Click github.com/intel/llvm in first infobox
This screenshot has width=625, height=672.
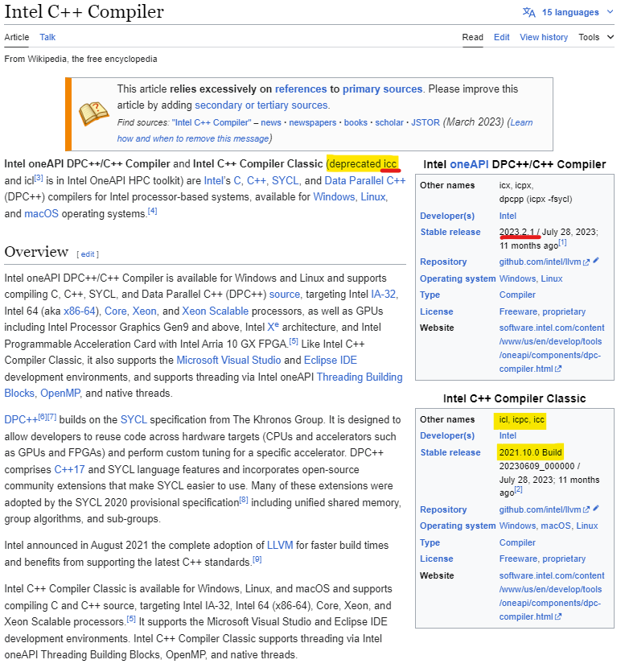540,262
